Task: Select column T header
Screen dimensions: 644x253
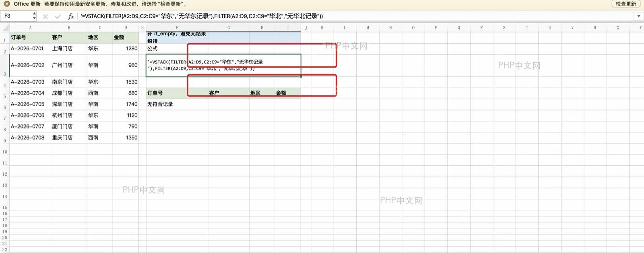Action: point(527,28)
